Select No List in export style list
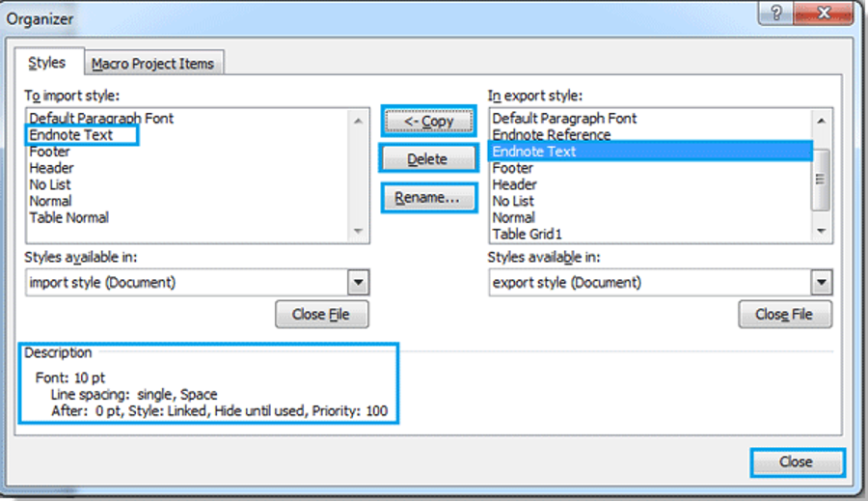The height and width of the screenshot is (502, 868). 514,202
